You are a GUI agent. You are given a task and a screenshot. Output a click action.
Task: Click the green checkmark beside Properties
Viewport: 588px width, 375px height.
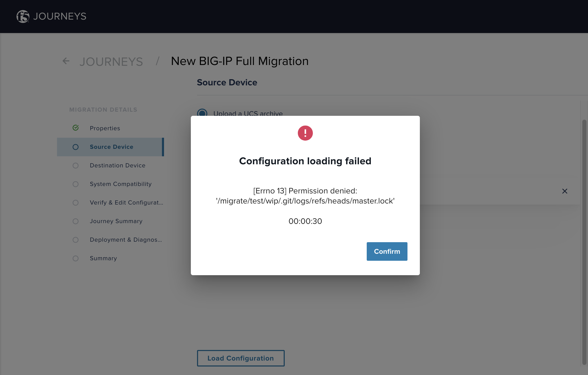coord(76,128)
